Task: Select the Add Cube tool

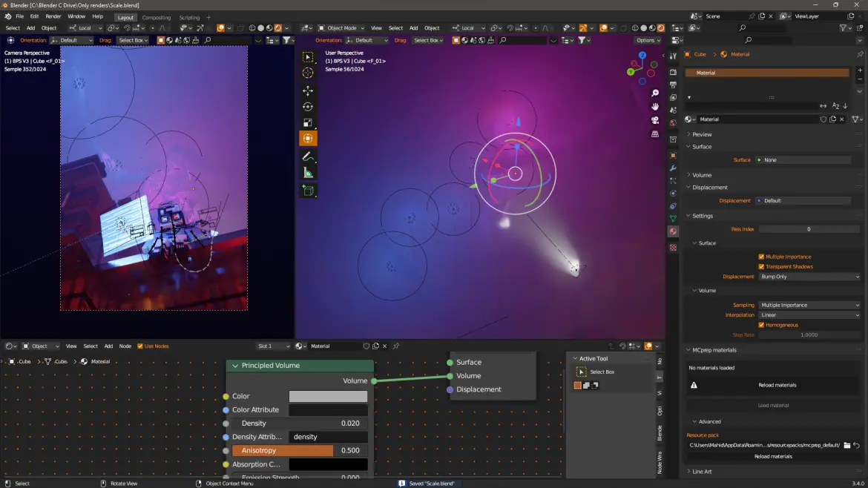Action: click(308, 191)
